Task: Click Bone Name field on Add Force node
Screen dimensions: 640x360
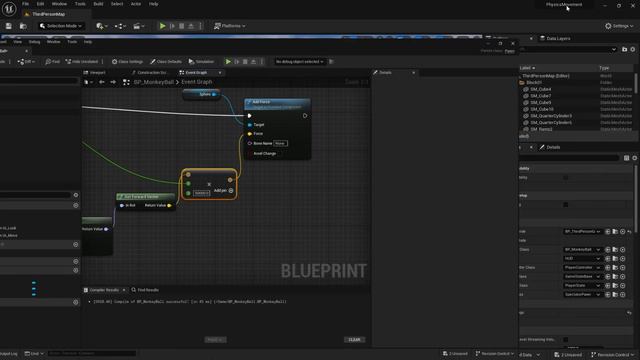Action: pos(280,143)
